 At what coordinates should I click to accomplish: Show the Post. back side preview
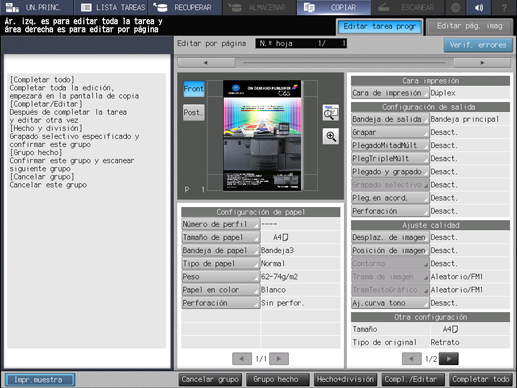(x=194, y=113)
